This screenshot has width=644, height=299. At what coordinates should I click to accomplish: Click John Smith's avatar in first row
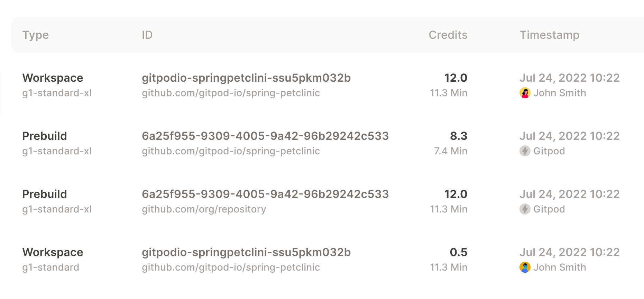pos(525,93)
